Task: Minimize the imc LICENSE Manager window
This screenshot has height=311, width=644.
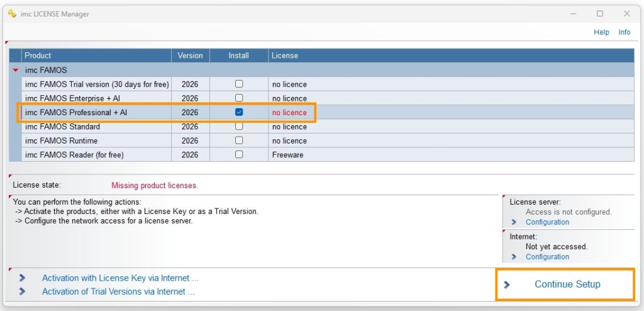Action: point(574,14)
